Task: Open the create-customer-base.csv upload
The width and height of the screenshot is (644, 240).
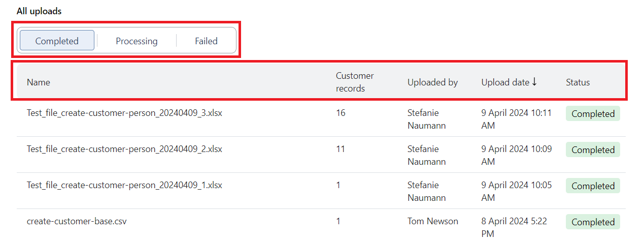Action: coord(77,221)
